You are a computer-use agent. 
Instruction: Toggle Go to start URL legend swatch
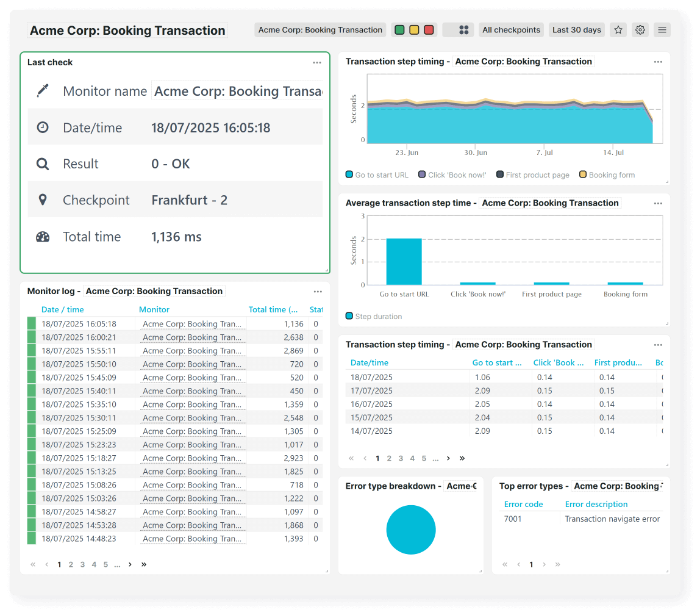(349, 174)
